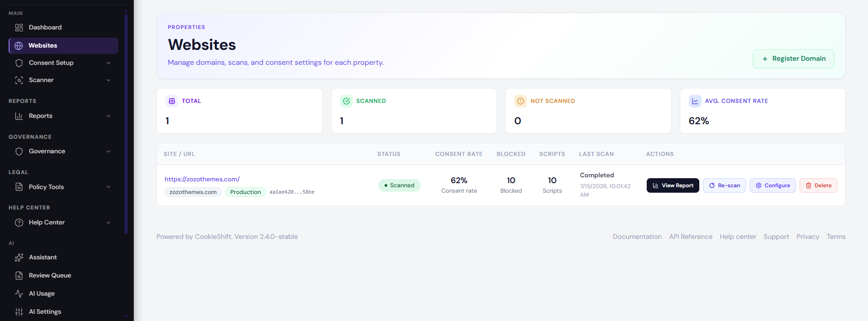Click the Completed last scan text
The width and height of the screenshot is (868, 321).
[597, 175]
